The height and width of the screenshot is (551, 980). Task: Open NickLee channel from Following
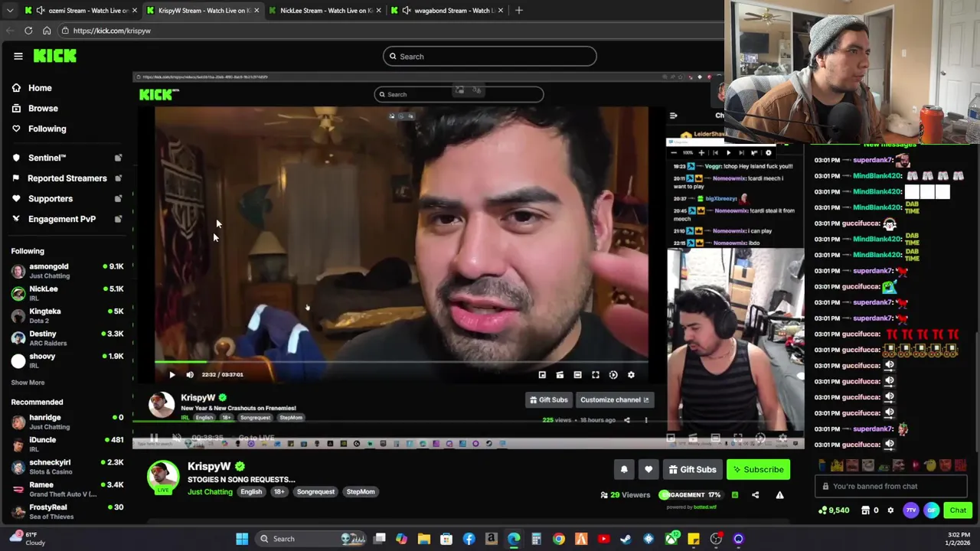point(67,293)
